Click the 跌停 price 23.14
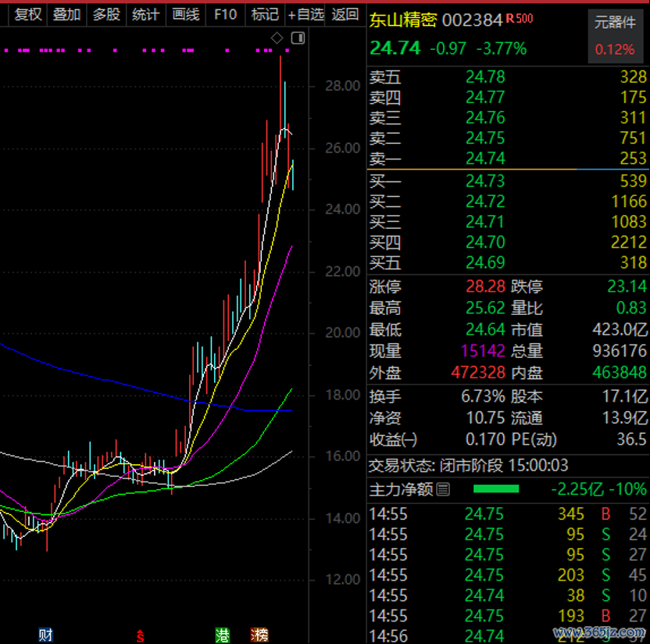The height and width of the screenshot is (644, 650). (627, 286)
